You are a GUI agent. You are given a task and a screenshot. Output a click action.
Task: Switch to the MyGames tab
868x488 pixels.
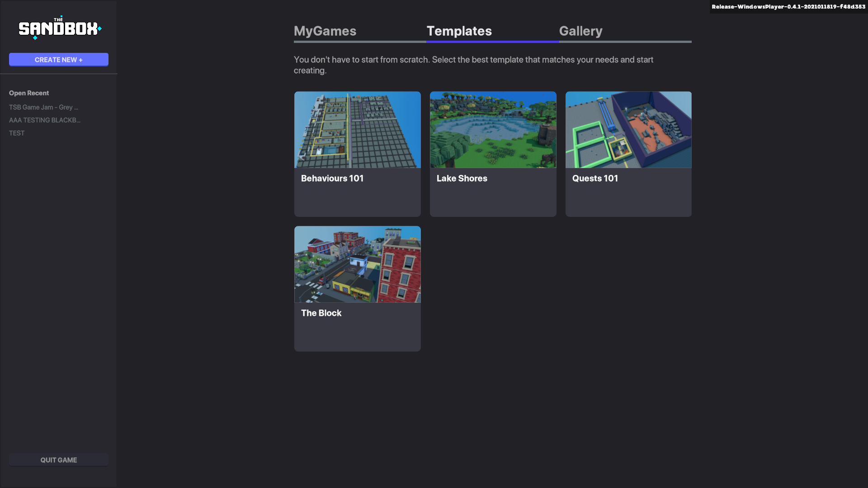point(325,31)
